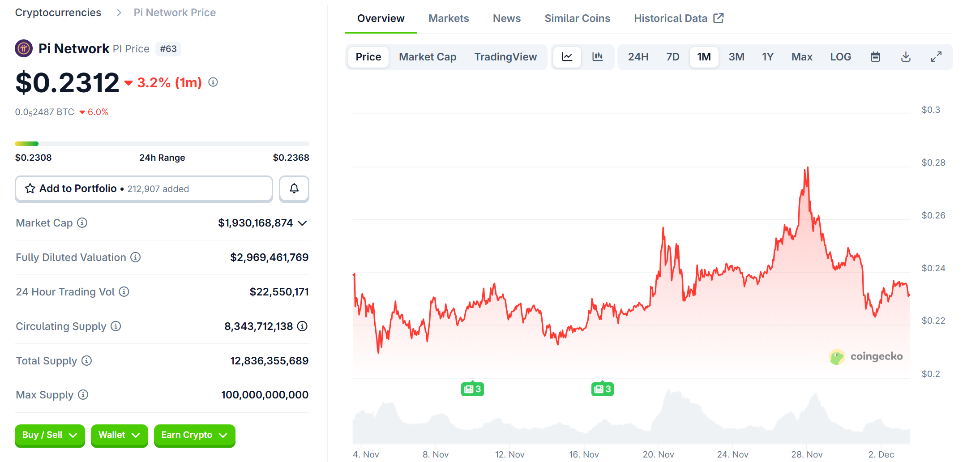980x462 pixels.
Task: Click Add to Portfolio button
Action: (x=144, y=188)
